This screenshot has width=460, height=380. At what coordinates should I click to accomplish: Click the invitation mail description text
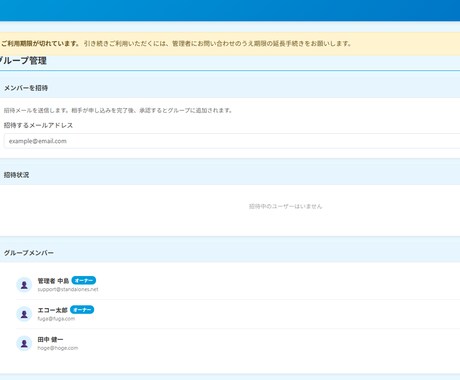[118, 110]
